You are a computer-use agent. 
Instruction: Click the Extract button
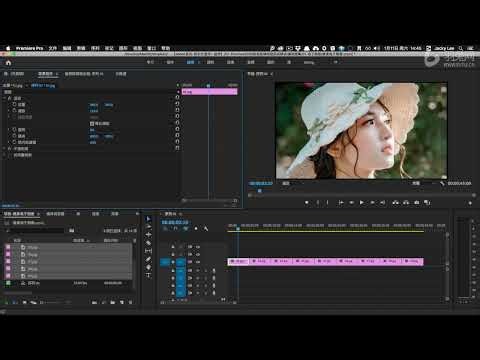(x=406, y=202)
